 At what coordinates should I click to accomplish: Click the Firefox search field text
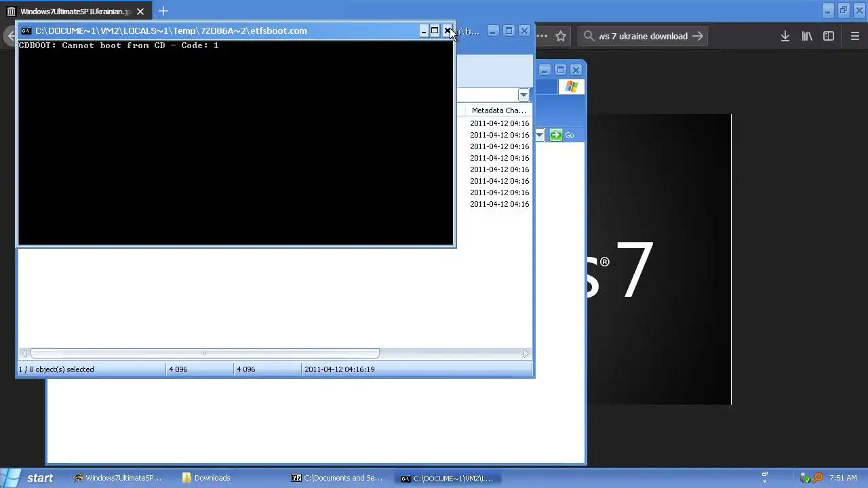[x=644, y=37]
